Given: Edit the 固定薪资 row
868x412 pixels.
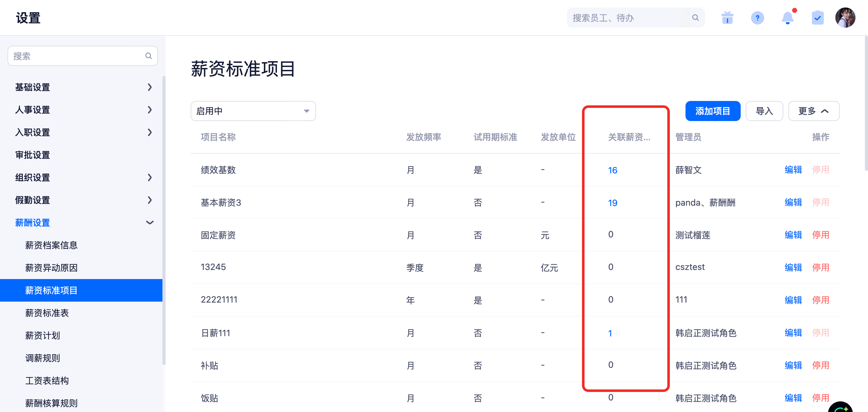Looking at the screenshot, I should tap(793, 235).
